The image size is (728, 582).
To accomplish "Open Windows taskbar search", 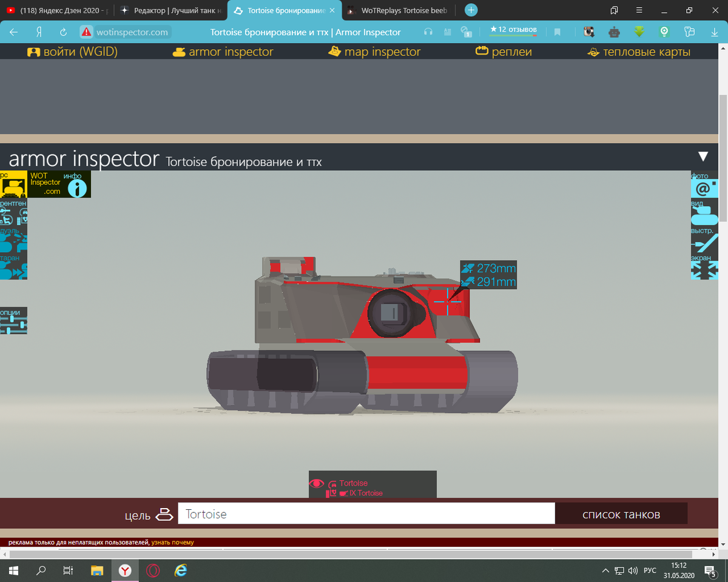I will coord(41,570).
